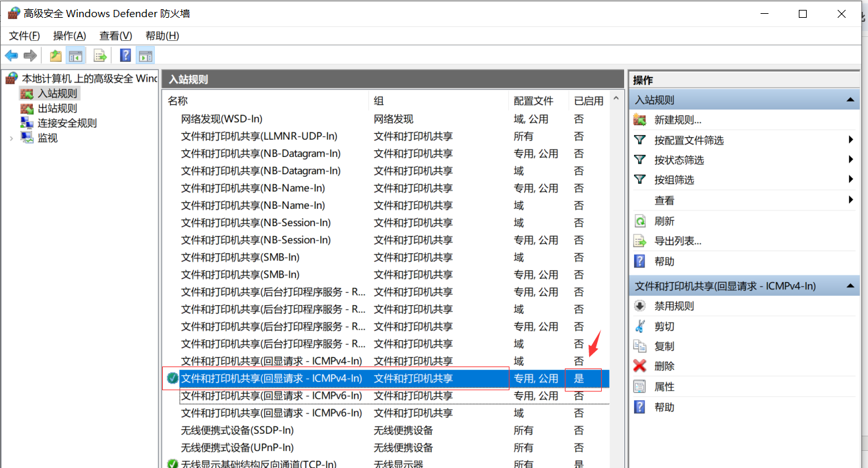
Task: Click the red 删除 X icon
Action: 639,366
